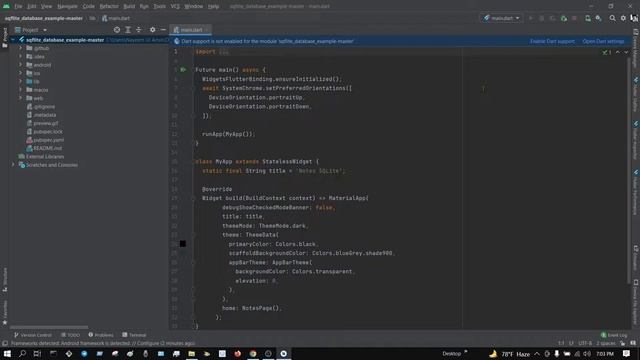Click the 2 spaces indent status widget

tap(605, 343)
